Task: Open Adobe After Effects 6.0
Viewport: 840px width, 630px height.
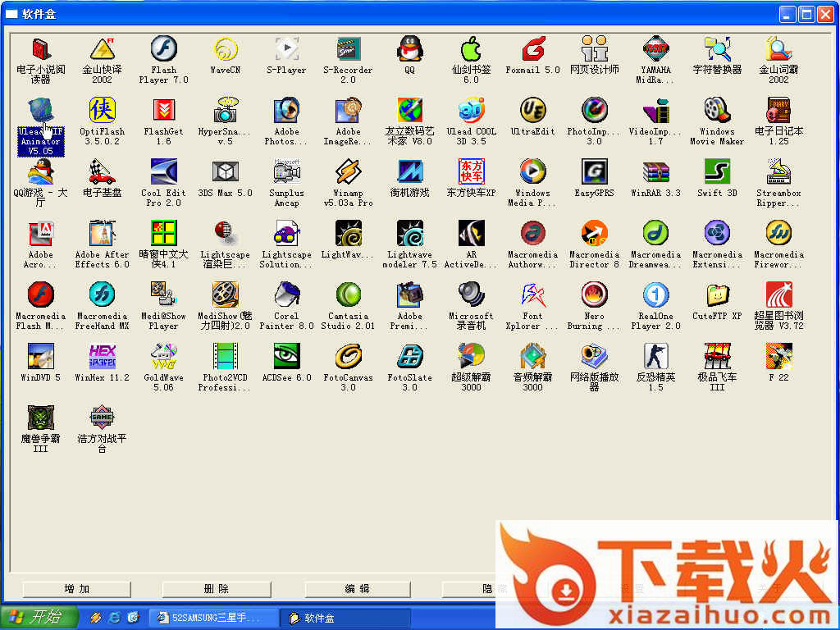Action: pos(102,234)
